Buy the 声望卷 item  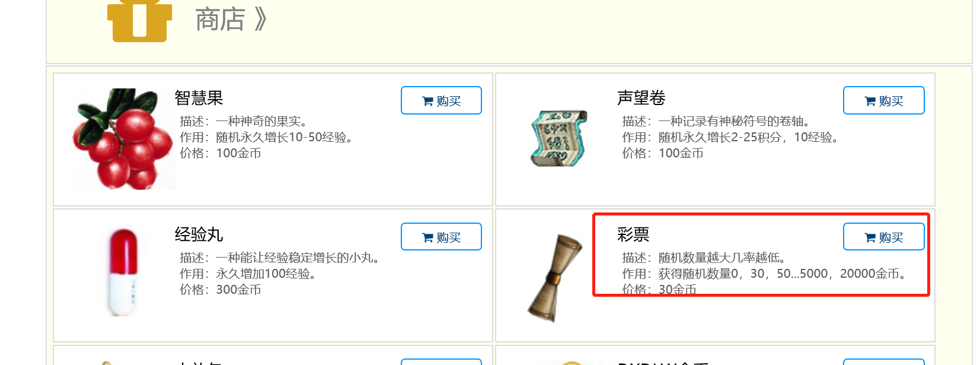[883, 100]
